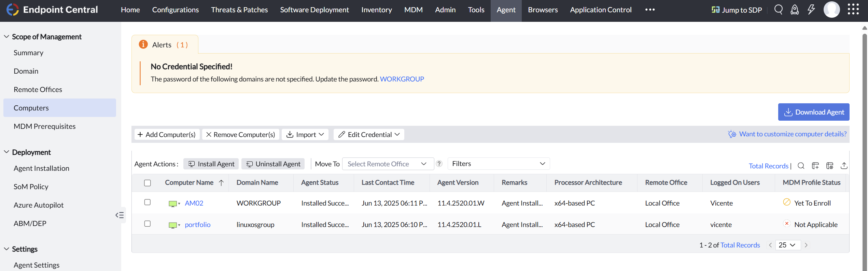The image size is (868, 271).
Task: Open the Filters dropdown
Action: [x=499, y=164]
